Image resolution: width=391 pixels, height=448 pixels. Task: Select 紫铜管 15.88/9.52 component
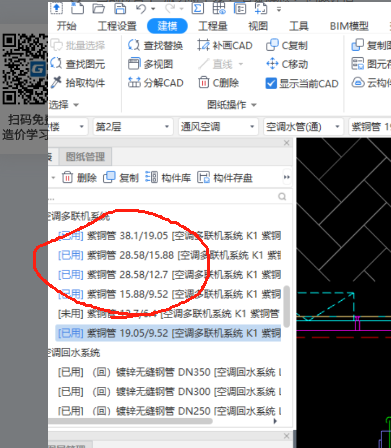pos(169,294)
